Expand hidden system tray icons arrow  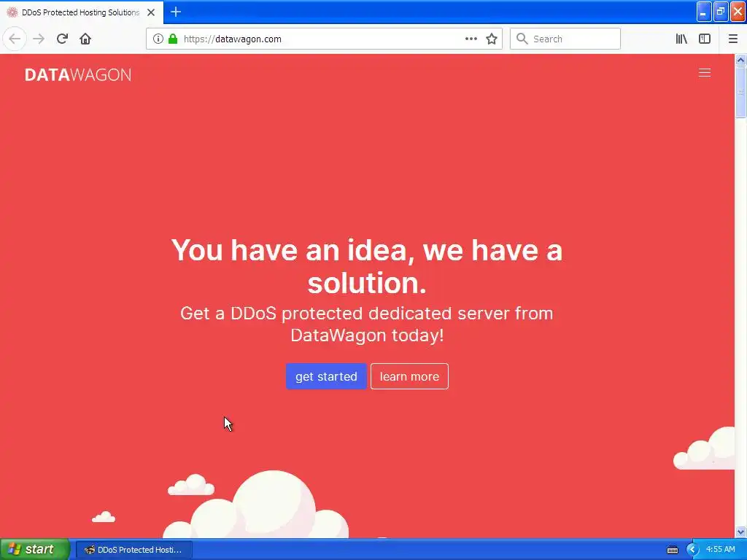[692, 550]
